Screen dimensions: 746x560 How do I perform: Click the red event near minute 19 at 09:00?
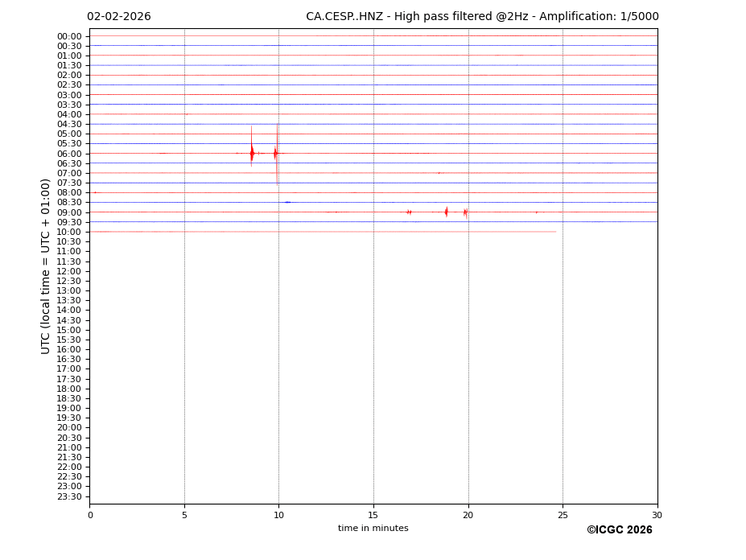(x=446, y=212)
